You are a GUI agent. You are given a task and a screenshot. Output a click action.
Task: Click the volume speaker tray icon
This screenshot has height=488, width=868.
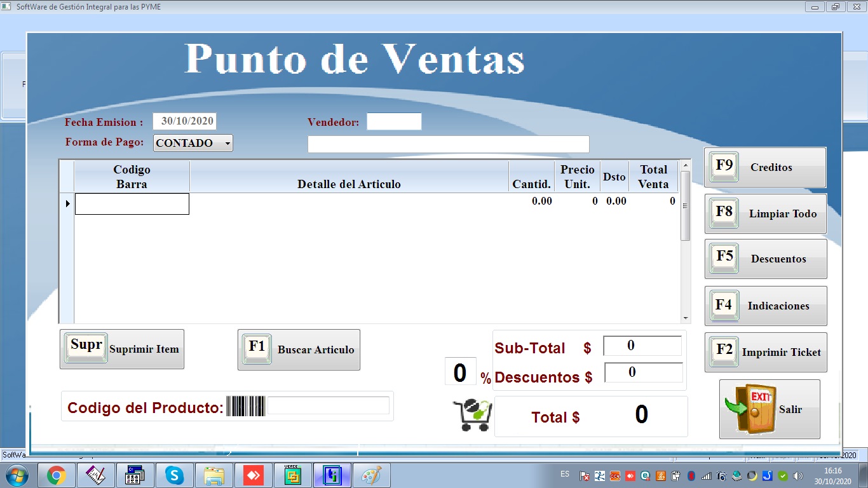[x=797, y=476]
